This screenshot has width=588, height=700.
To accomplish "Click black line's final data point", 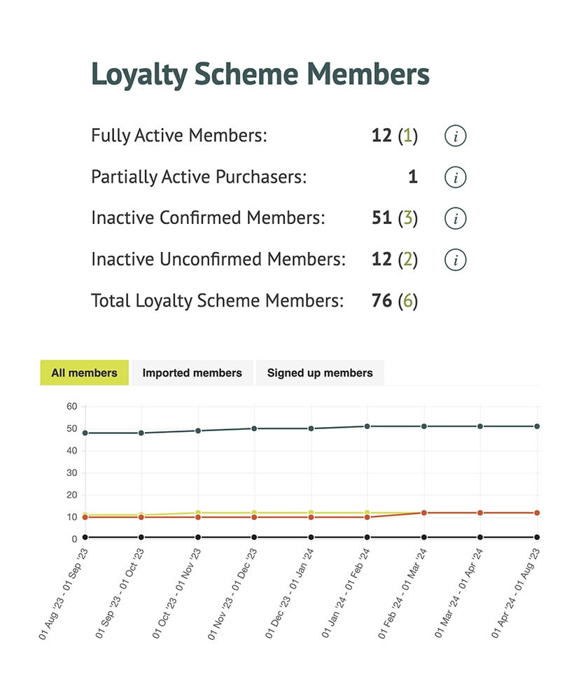I will coord(537,537).
